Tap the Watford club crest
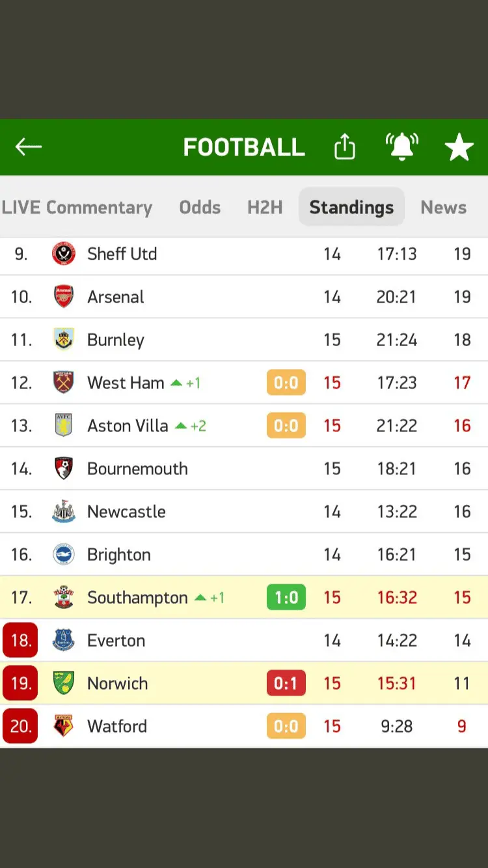 pyautogui.click(x=64, y=726)
